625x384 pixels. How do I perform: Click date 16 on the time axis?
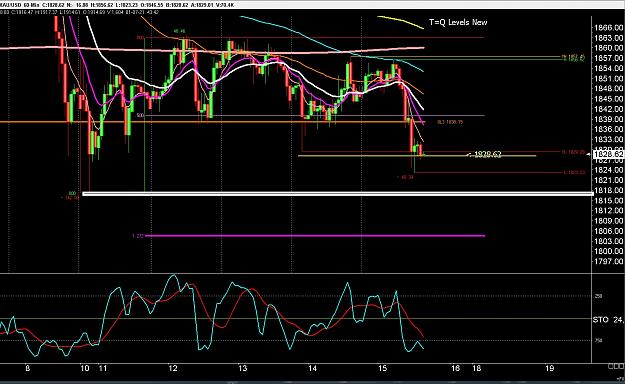[x=455, y=368]
